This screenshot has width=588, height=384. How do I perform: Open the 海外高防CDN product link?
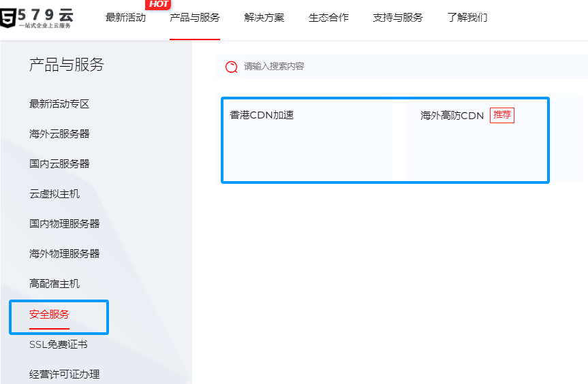coord(452,116)
